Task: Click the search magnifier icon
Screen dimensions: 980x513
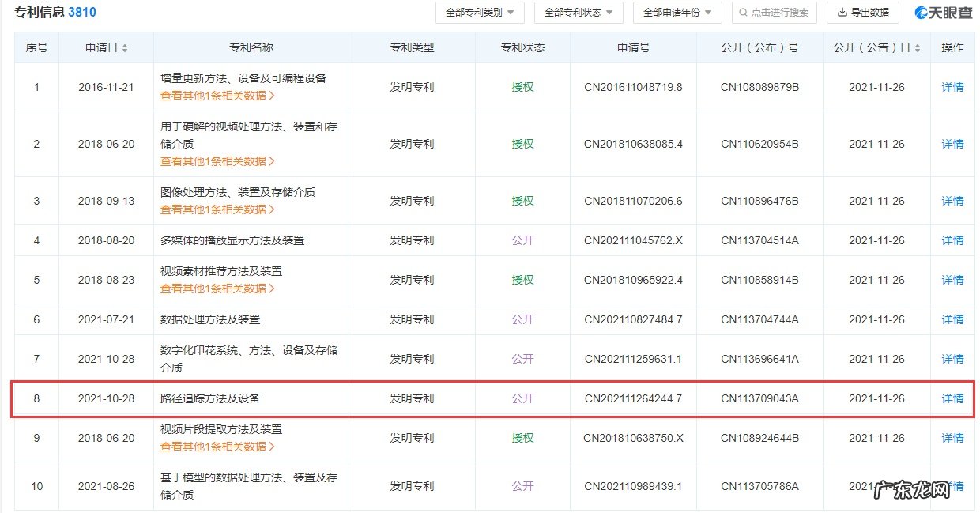Action: pos(743,13)
